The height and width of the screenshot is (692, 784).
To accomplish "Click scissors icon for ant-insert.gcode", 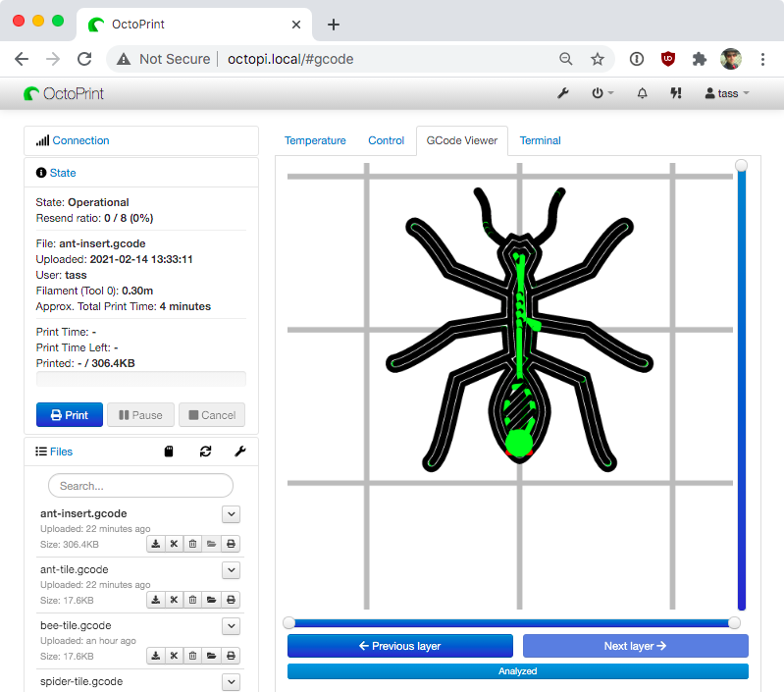I will (175, 544).
